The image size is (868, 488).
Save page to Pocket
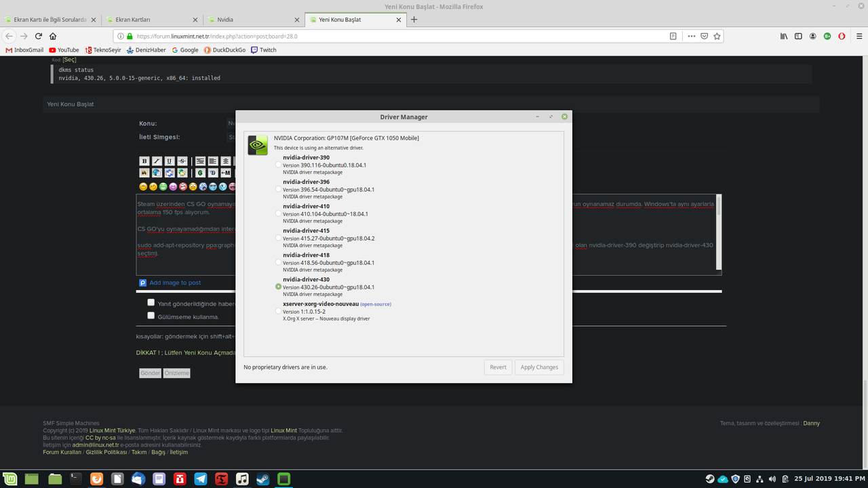pos(705,36)
